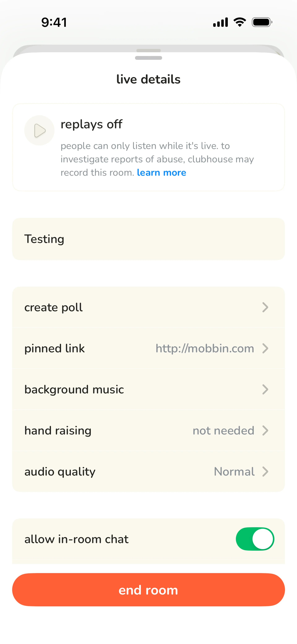Viewport: 297px width, 644px height.
Task: Open background music chevron arrow
Action: pyautogui.click(x=265, y=389)
